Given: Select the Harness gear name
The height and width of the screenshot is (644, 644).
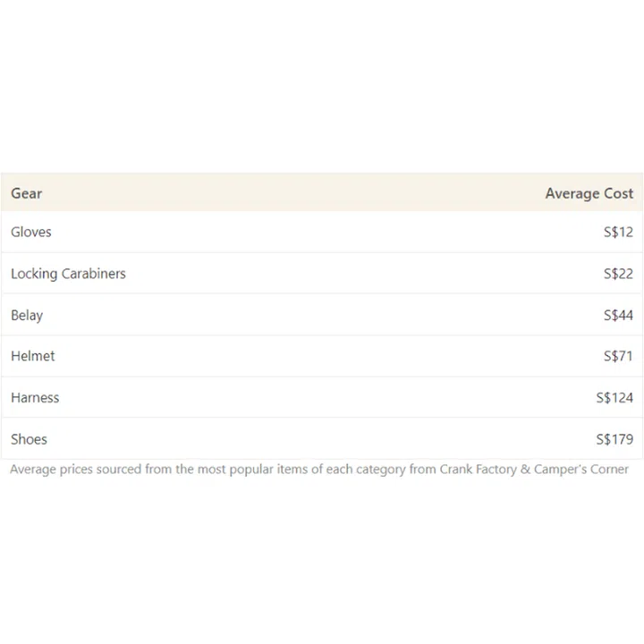Looking at the screenshot, I should coord(35,398).
